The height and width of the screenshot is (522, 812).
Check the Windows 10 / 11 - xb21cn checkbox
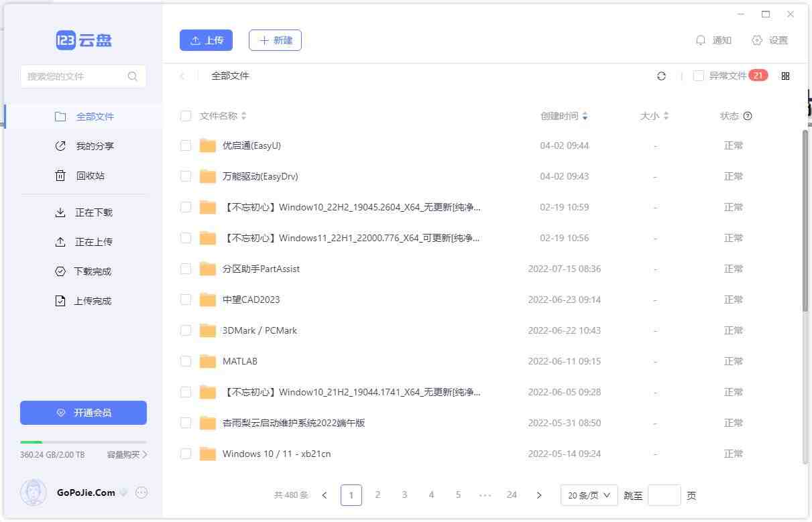click(186, 454)
